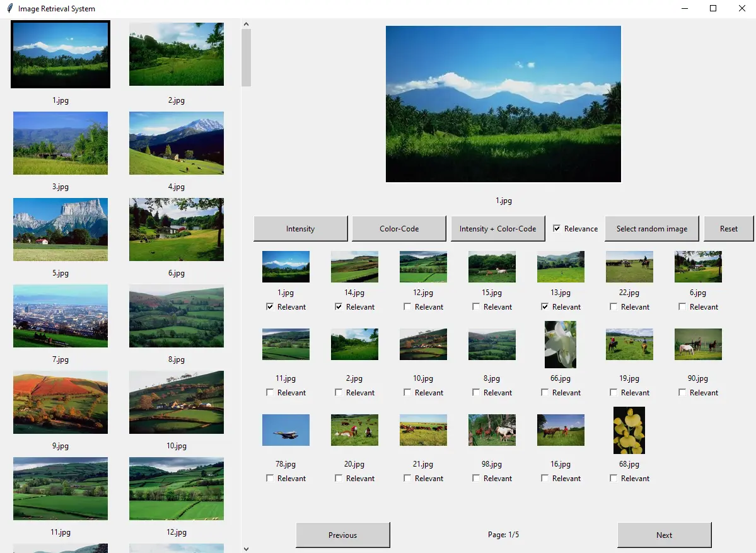The width and height of the screenshot is (756, 553).
Task: Click the large 1.jpg preview image
Action: (503, 103)
